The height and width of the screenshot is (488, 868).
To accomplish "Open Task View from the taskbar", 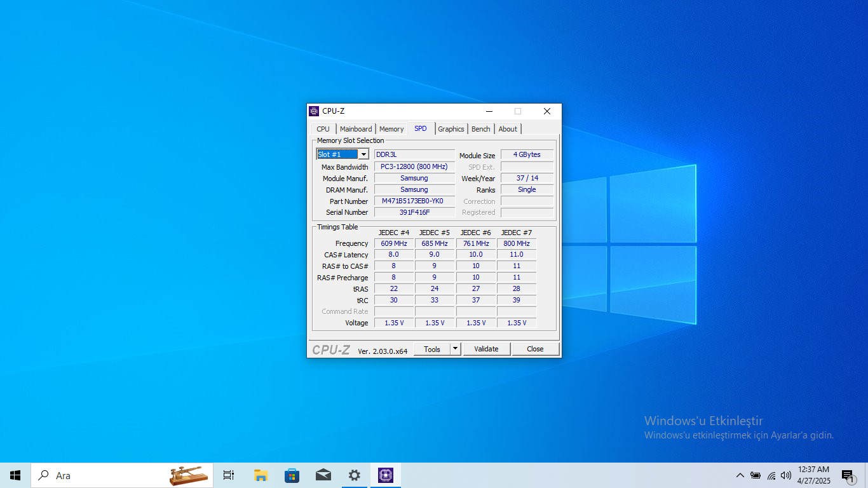I will 229,475.
